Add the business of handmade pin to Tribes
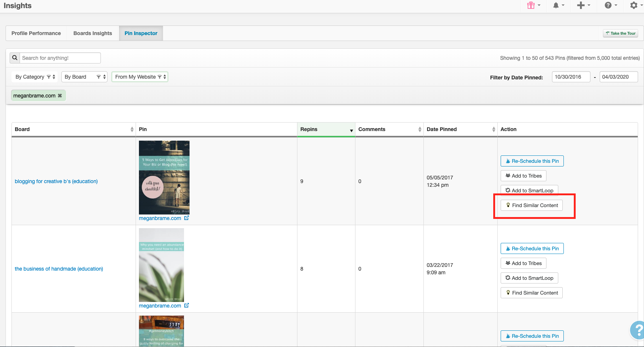Viewport: 644px width, 347px height. pyautogui.click(x=523, y=263)
